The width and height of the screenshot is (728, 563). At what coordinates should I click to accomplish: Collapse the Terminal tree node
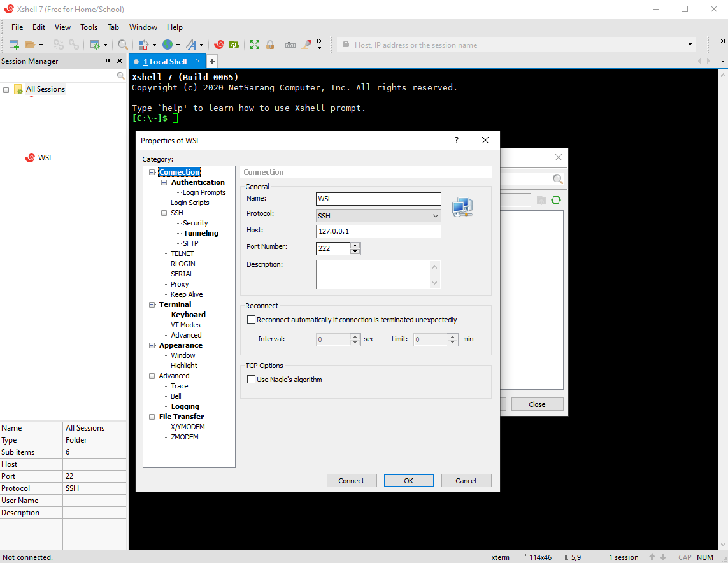[x=152, y=304]
